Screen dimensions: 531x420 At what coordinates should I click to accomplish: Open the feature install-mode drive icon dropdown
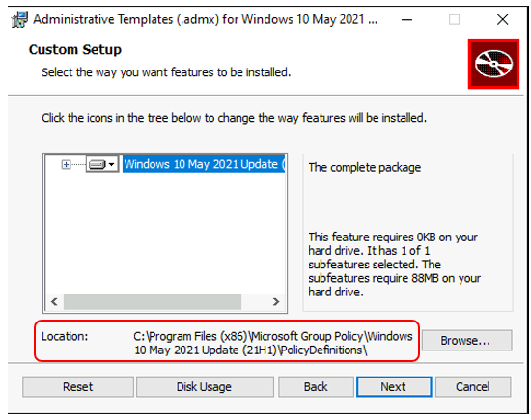(x=102, y=164)
